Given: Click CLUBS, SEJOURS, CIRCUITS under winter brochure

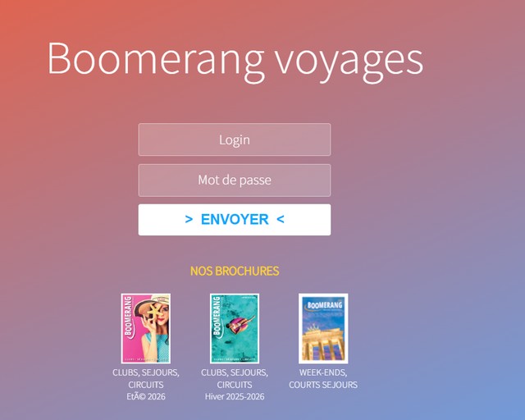Looking at the screenshot, I should point(235,378).
